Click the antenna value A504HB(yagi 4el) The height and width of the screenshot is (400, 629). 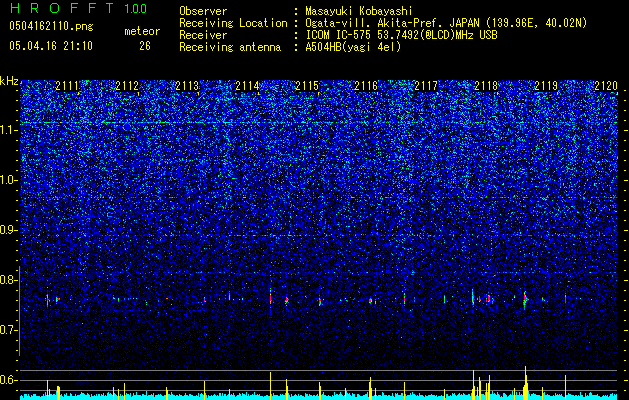pos(353,47)
